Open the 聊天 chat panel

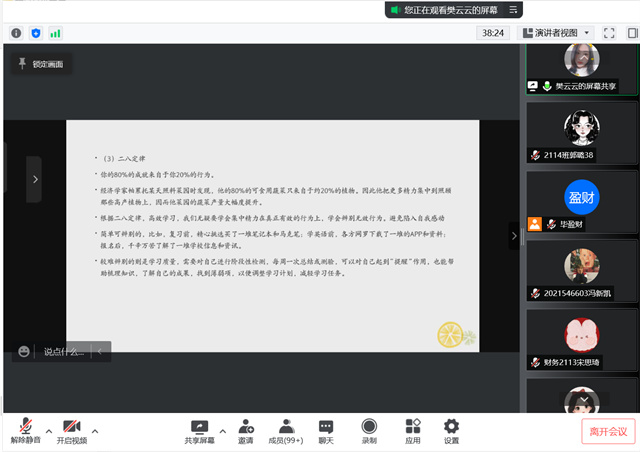[326, 432]
